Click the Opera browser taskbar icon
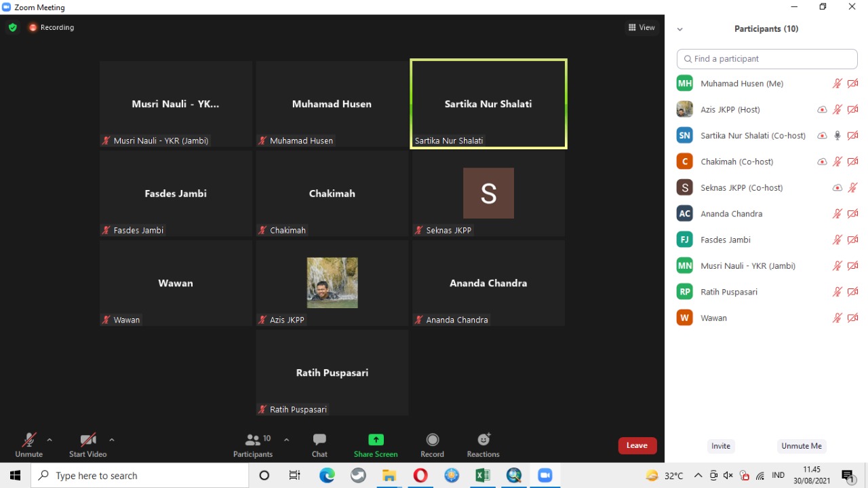Screen dimensions: 868x488 (420, 476)
